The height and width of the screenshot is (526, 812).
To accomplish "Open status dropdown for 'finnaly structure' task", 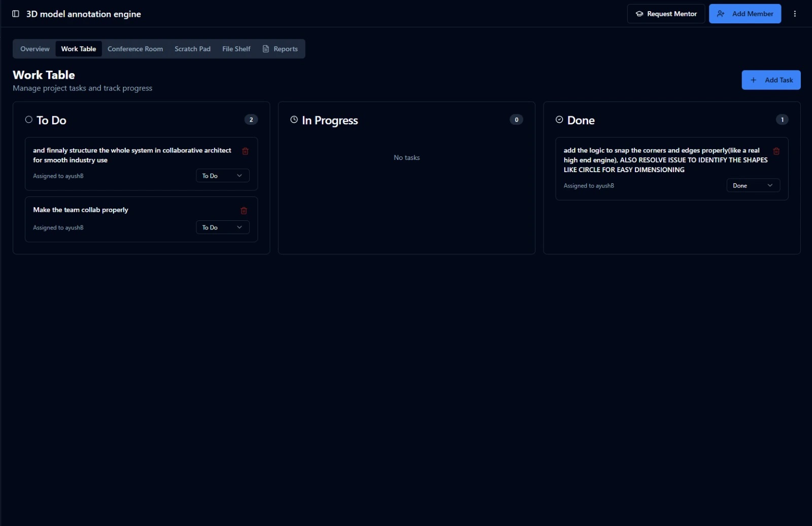I will 222,176.
